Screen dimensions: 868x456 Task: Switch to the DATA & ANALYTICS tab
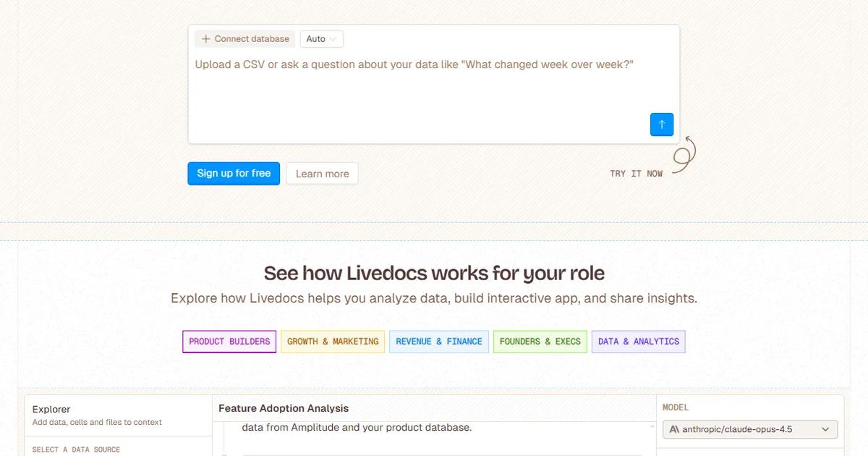[x=638, y=341]
